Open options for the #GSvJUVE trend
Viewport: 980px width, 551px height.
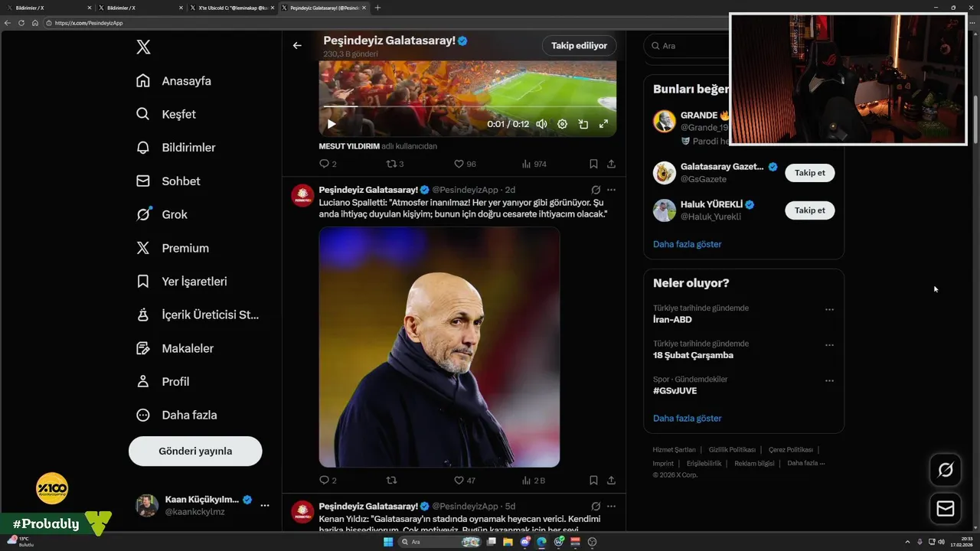829,380
